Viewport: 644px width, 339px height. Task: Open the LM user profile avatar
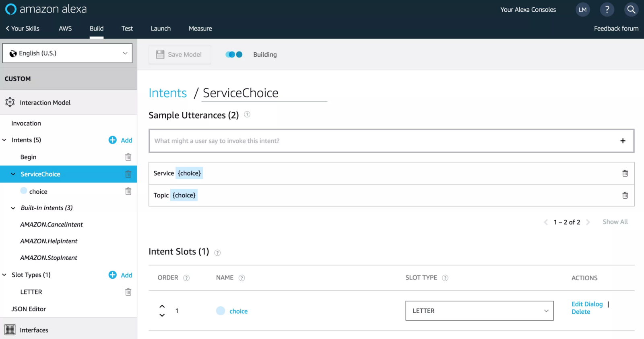click(582, 10)
